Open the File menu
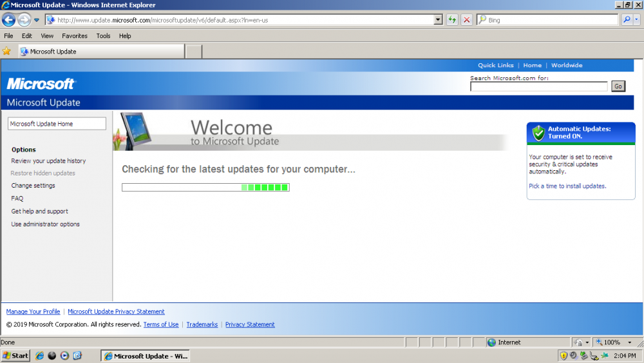 tap(8, 35)
